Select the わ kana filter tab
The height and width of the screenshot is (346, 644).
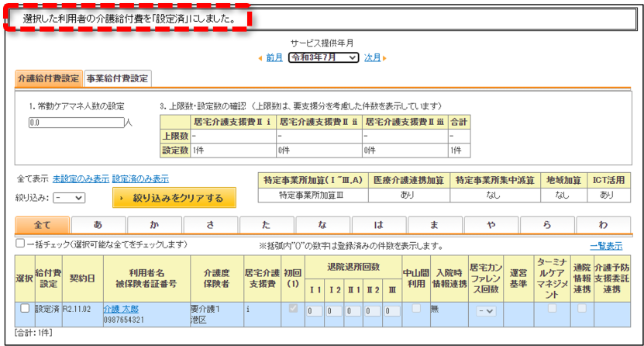tap(603, 225)
